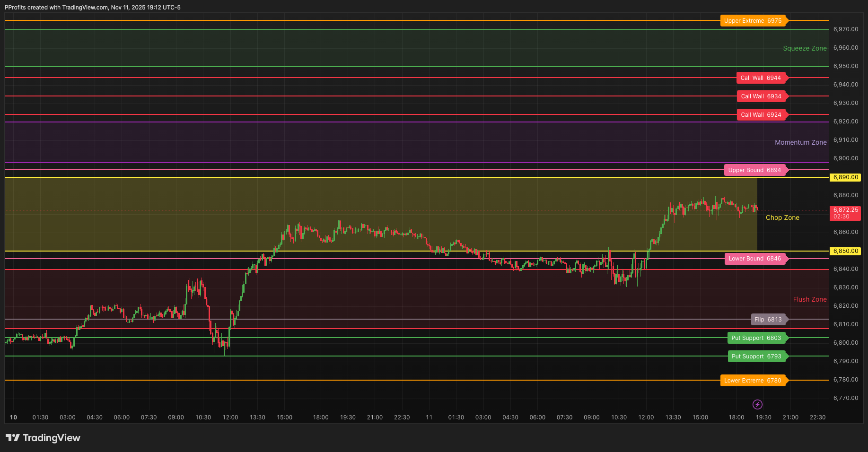This screenshot has height=452, width=868.
Task: Click the Lower Bound 6846 label
Action: tap(755, 259)
